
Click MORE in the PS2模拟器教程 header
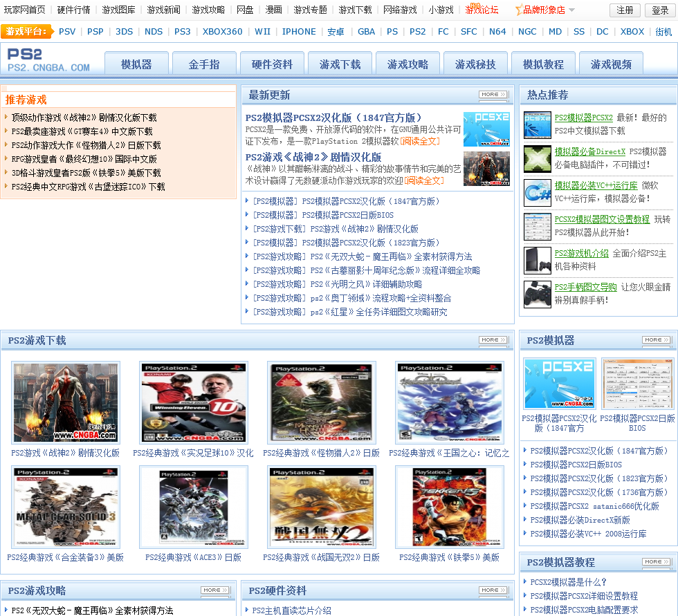point(657,561)
